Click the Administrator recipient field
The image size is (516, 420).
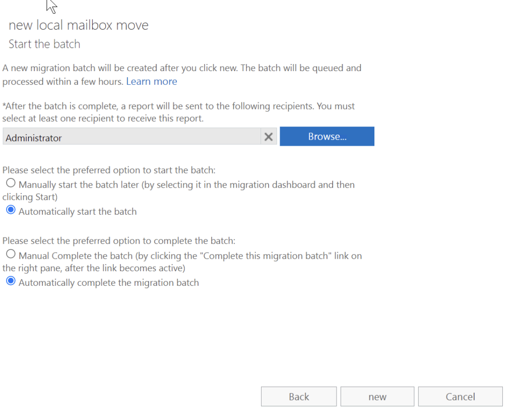click(x=131, y=137)
